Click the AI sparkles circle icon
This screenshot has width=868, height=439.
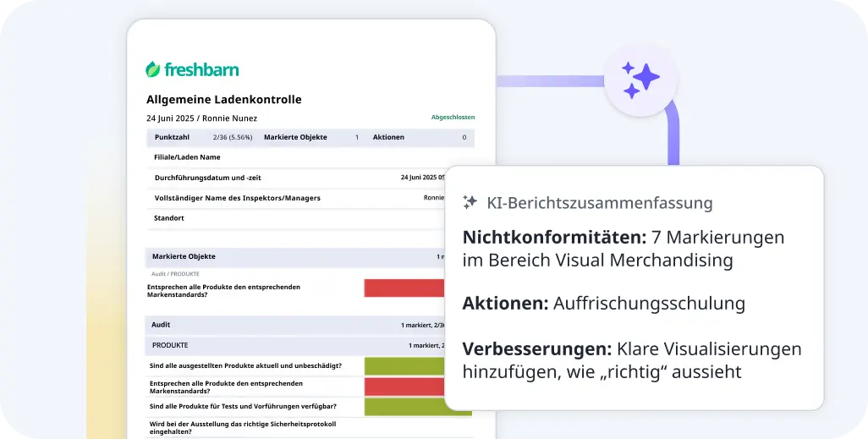click(640, 79)
